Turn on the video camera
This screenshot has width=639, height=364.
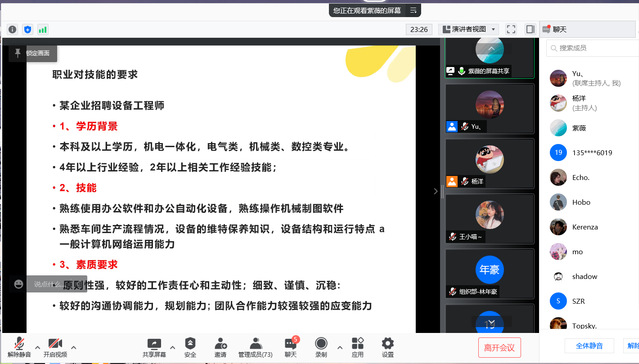(55, 347)
